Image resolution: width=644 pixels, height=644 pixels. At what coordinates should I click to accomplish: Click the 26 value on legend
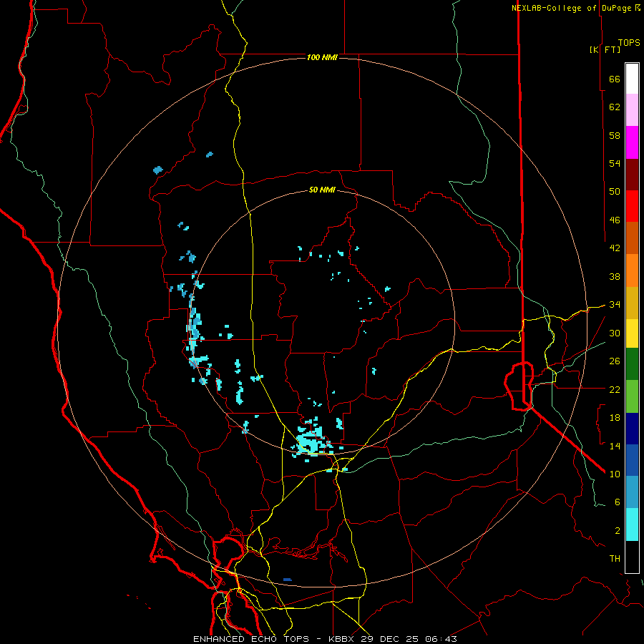615,361
